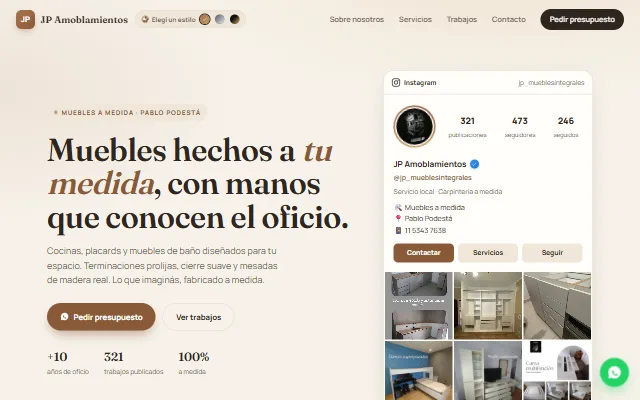Select the dark black style swatch

(235, 19)
